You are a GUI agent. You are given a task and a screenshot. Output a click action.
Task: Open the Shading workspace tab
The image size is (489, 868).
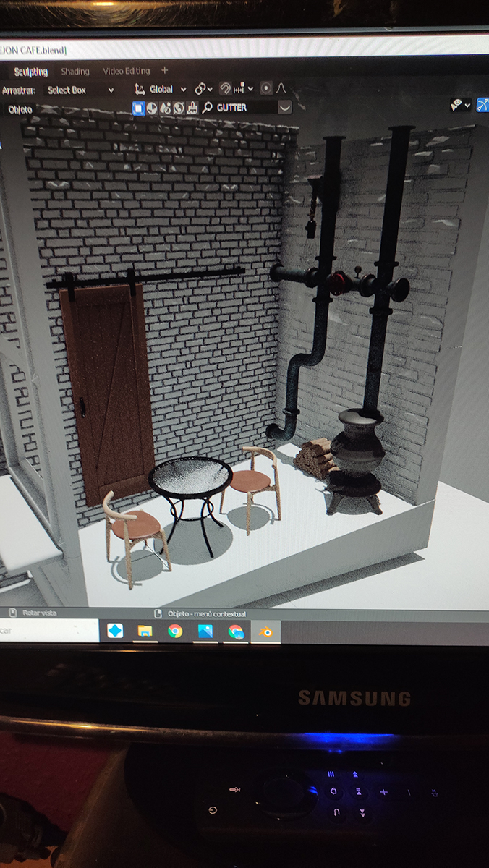tap(75, 72)
